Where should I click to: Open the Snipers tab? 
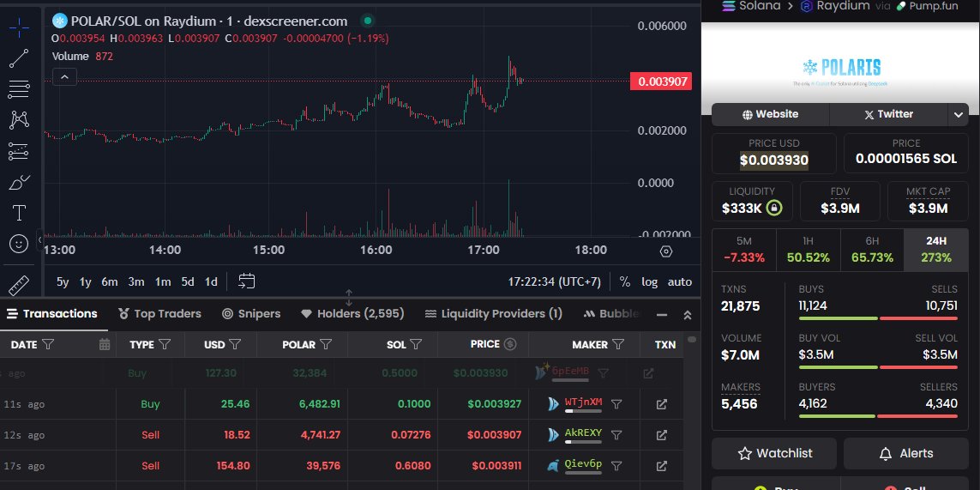coord(251,313)
